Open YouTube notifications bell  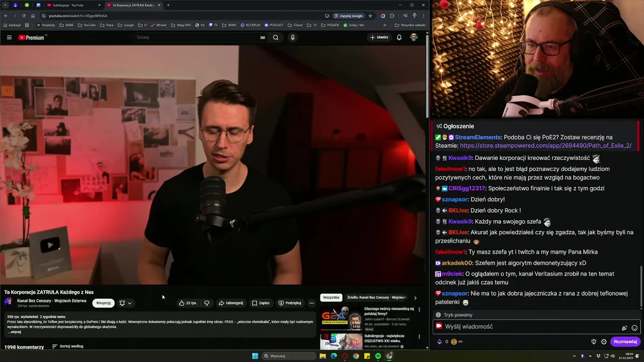(399, 37)
